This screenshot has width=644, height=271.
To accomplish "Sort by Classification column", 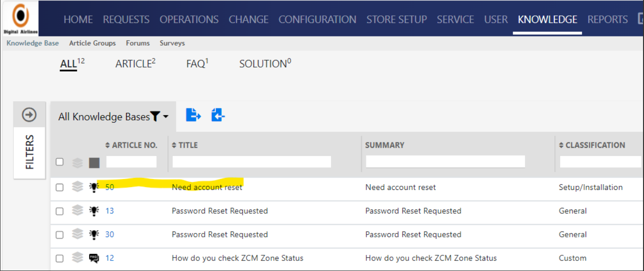I will [592, 145].
